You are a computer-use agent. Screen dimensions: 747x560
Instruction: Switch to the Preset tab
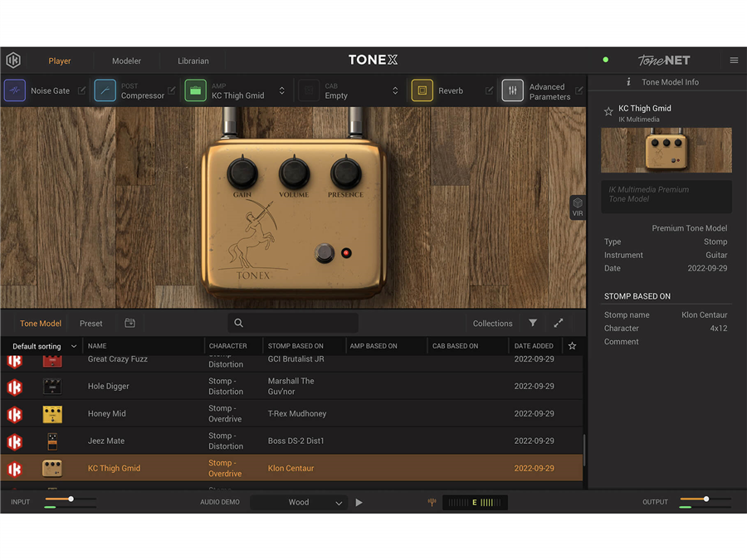click(x=91, y=324)
